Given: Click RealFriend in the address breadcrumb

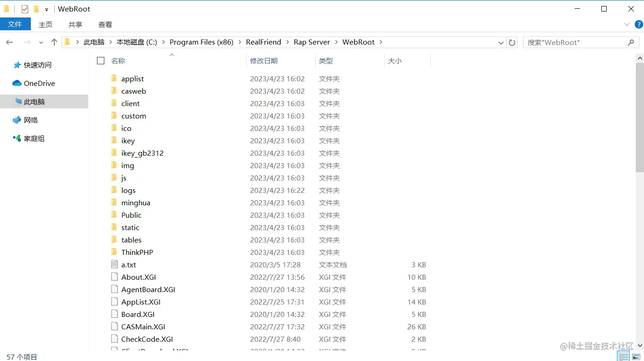Looking at the screenshot, I should point(263,42).
